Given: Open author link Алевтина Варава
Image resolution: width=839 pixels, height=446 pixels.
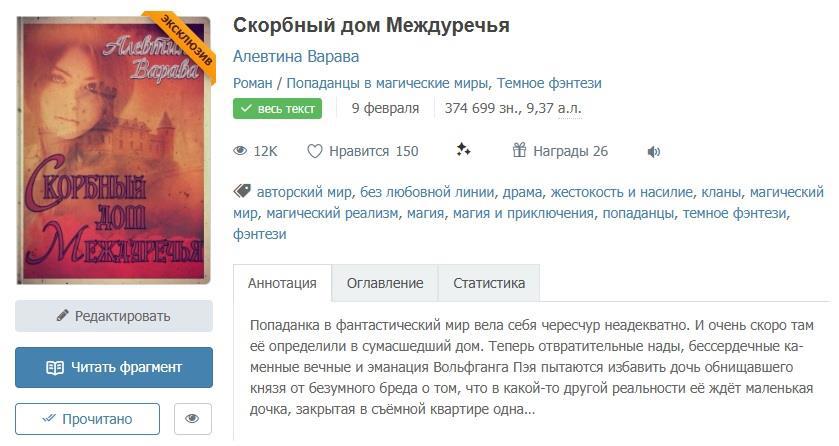Looking at the screenshot, I should 296,56.
